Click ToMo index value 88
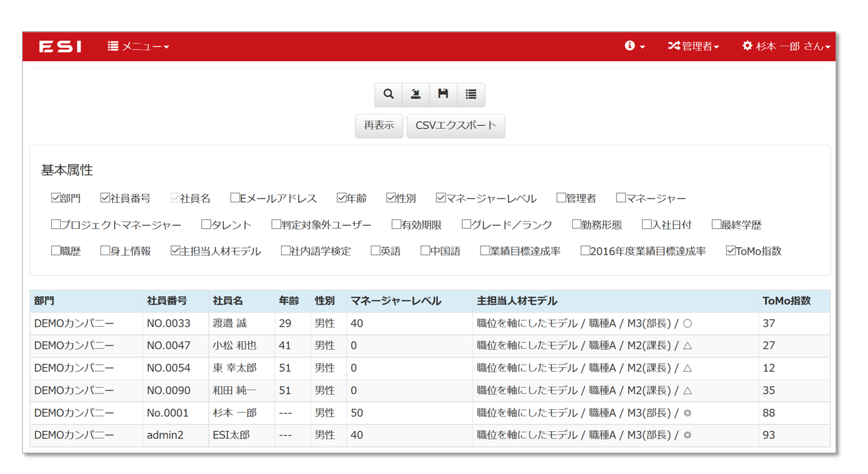868x474 pixels. pos(769,413)
